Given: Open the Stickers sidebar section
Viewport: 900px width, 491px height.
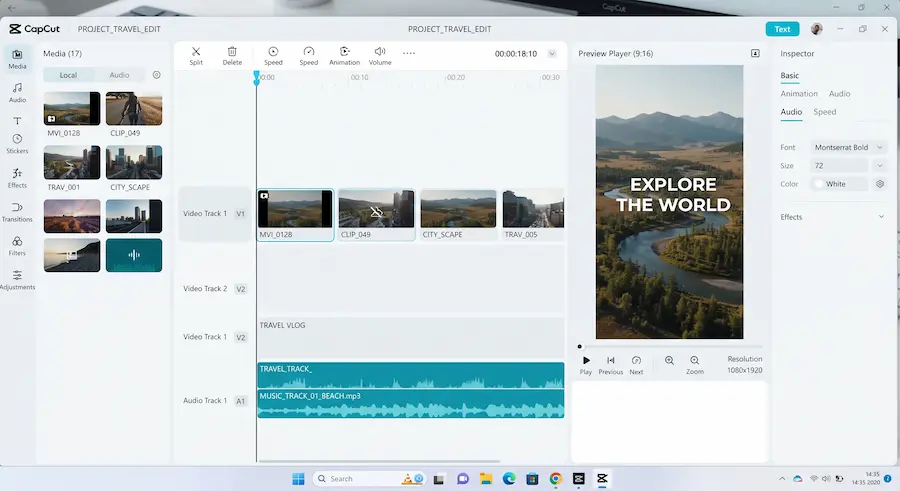Looking at the screenshot, I should 17,144.
